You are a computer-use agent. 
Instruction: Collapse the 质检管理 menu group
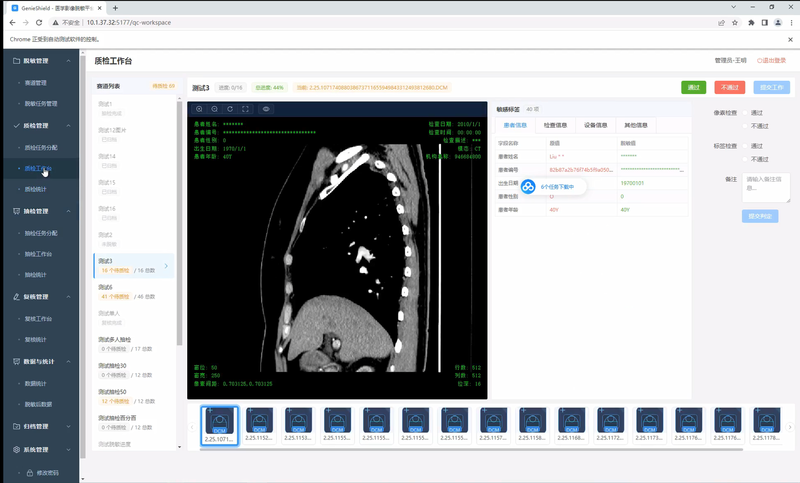[x=68, y=125]
